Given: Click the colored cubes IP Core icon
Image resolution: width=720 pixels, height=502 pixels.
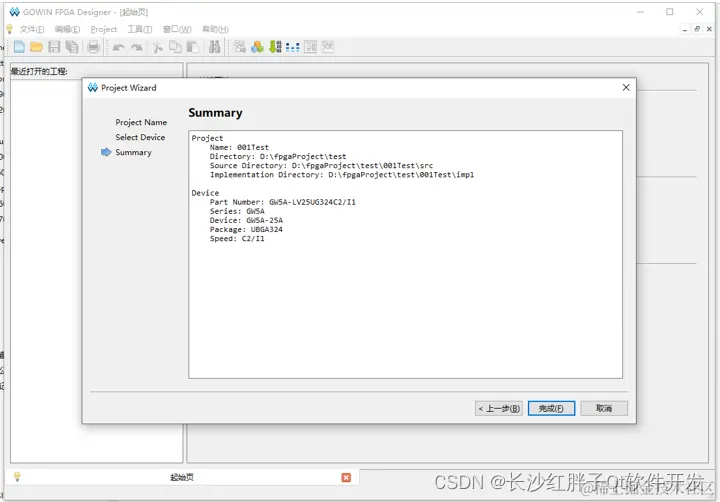Looking at the screenshot, I should [258, 47].
